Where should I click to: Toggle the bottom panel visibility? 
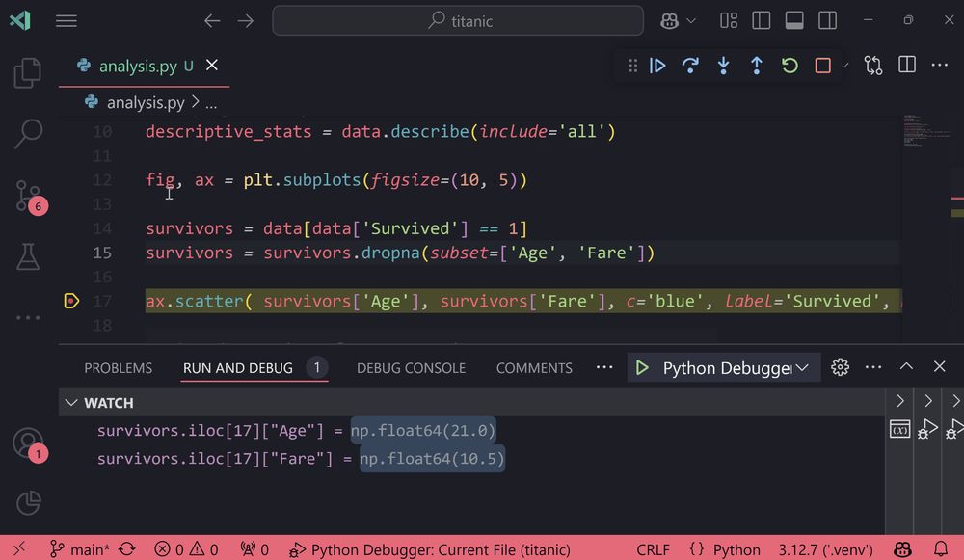point(794,20)
